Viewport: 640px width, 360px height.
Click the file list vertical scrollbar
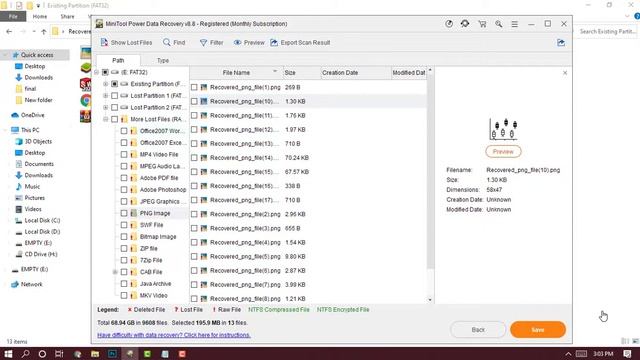[430, 171]
